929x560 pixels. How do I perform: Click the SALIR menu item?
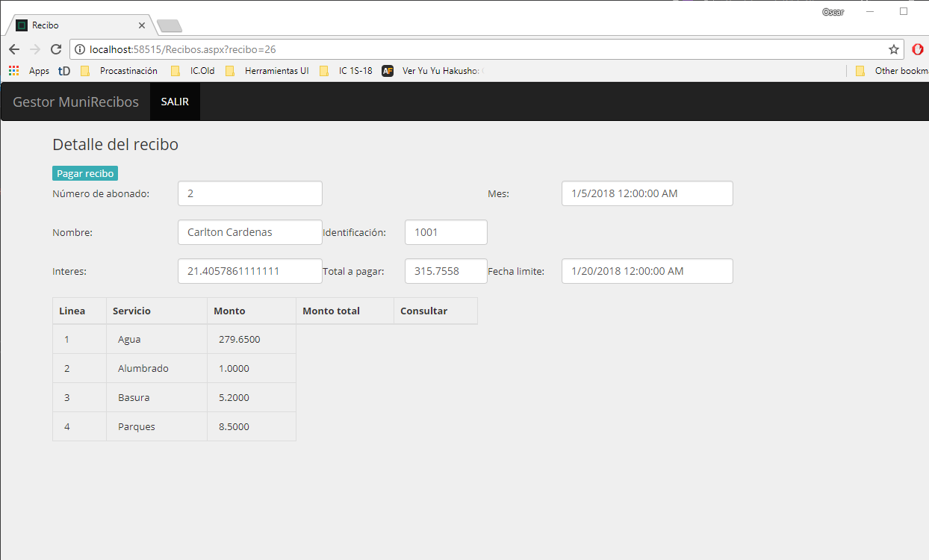(175, 102)
